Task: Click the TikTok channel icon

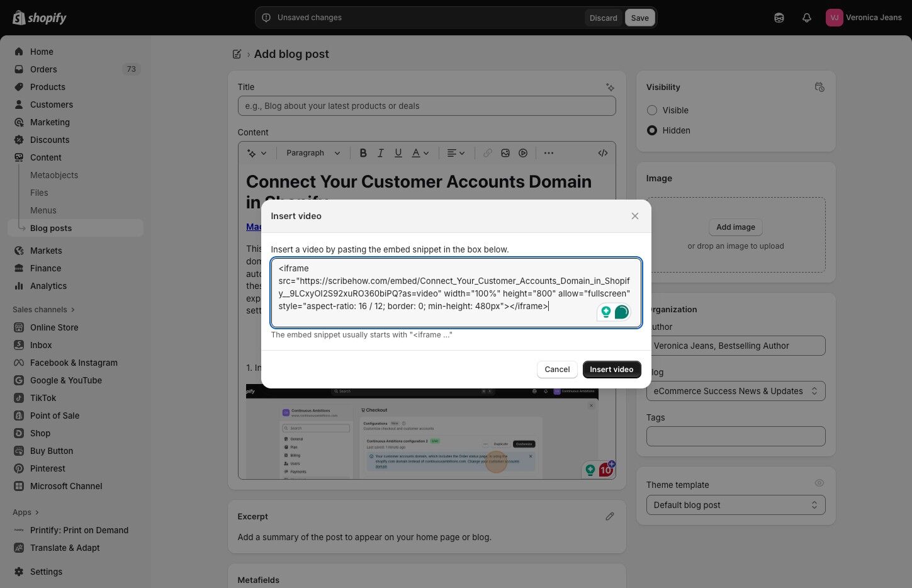Action: [19, 398]
